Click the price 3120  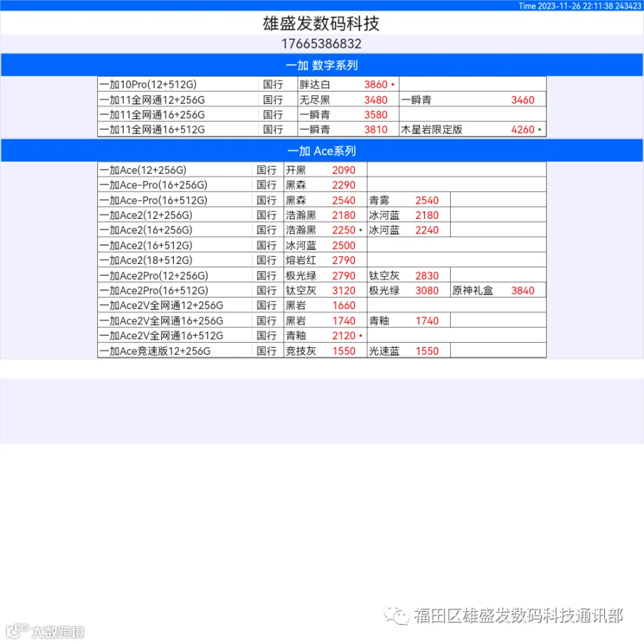[343, 290]
